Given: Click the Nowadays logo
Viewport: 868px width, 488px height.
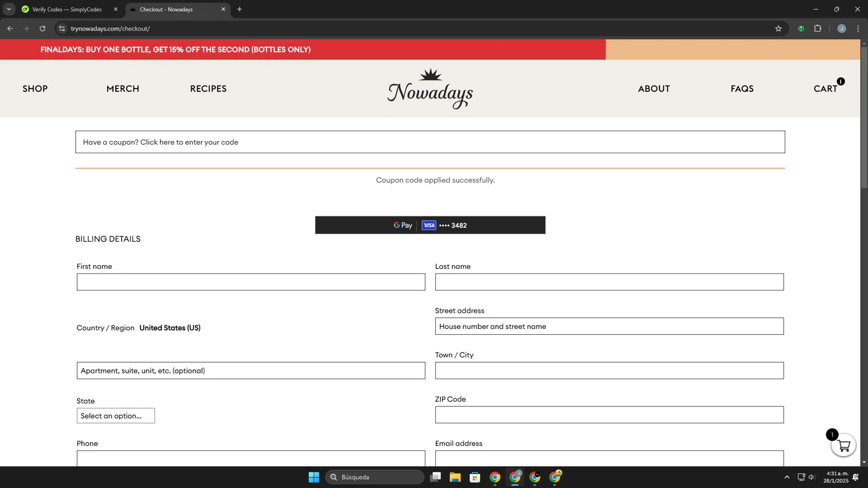Looking at the screenshot, I should pyautogui.click(x=430, y=89).
